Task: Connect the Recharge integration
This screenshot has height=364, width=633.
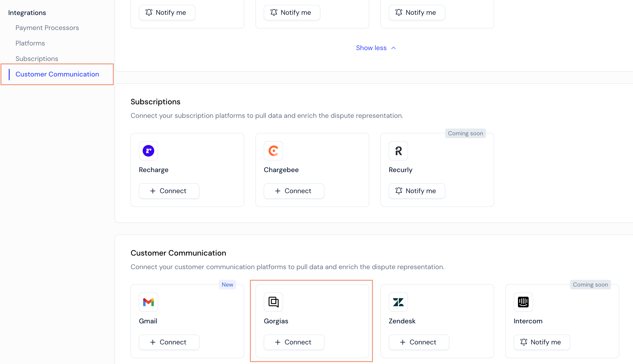Action: point(169,191)
